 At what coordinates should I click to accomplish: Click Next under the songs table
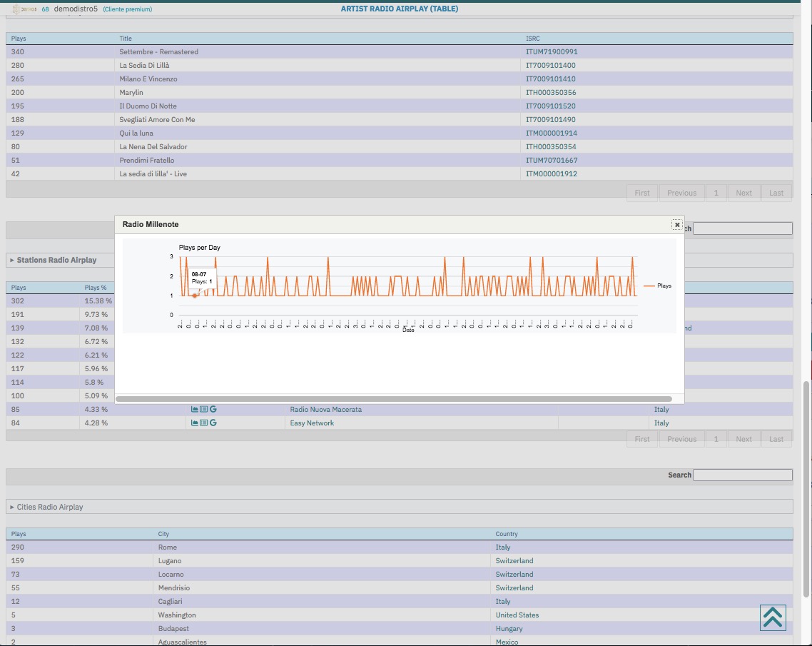744,193
